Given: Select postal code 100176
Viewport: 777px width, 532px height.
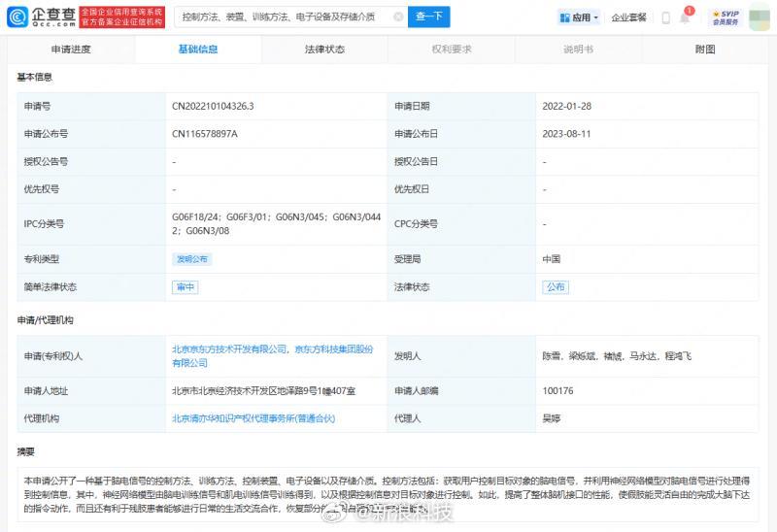Looking at the screenshot, I should pyautogui.click(x=557, y=391).
